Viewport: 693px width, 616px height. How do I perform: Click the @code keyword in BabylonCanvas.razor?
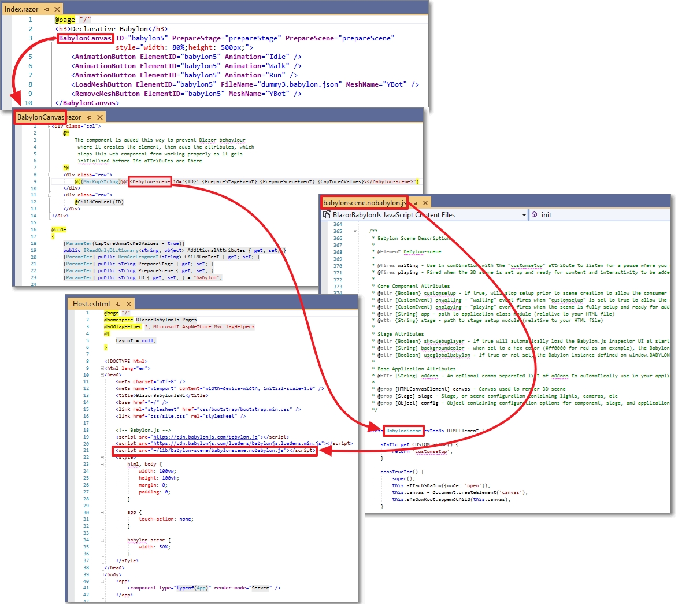click(x=59, y=230)
